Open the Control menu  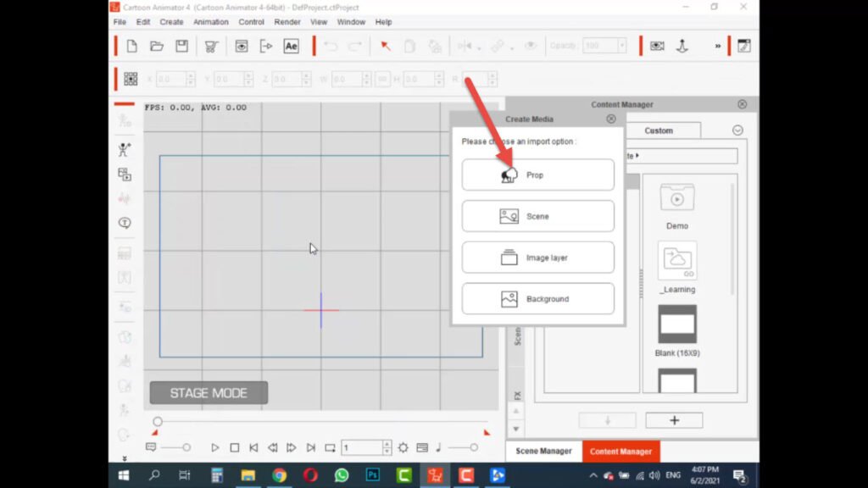251,22
